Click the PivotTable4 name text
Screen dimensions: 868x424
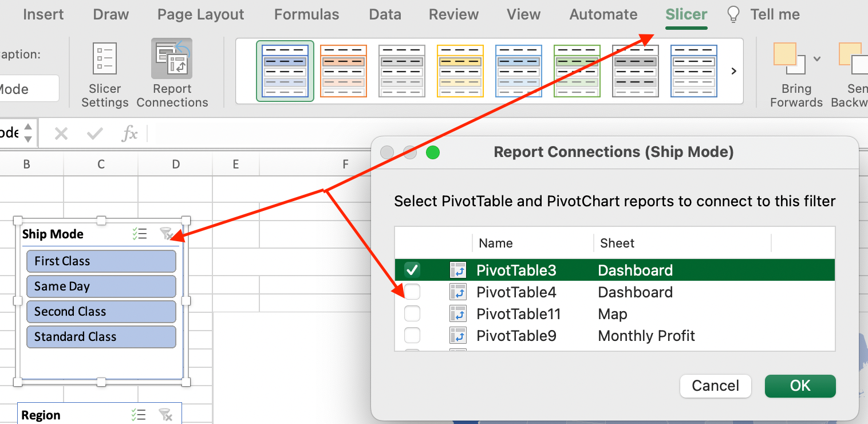pos(516,292)
